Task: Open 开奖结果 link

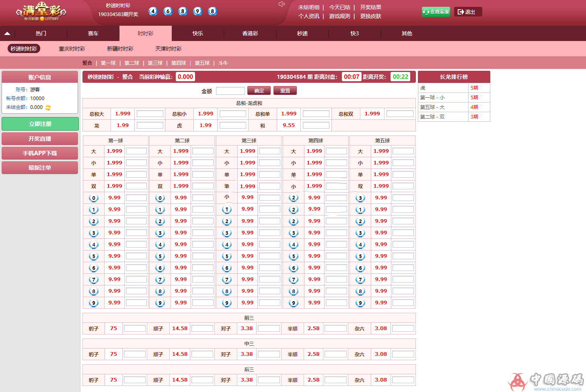Action: (x=371, y=7)
